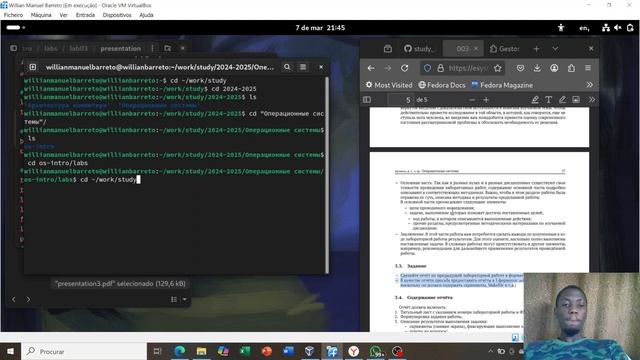Click the GNOME clock showing 7 de mar 21:45
Viewport: 640px width, 360px height.
click(x=320, y=28)
